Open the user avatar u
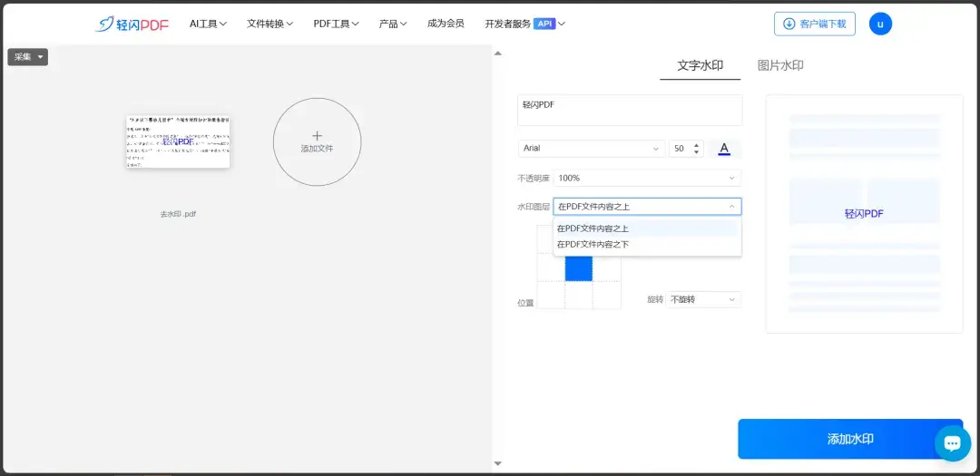Screen dimensions: 980x476 pyautogui.click(x=880, y=24)
